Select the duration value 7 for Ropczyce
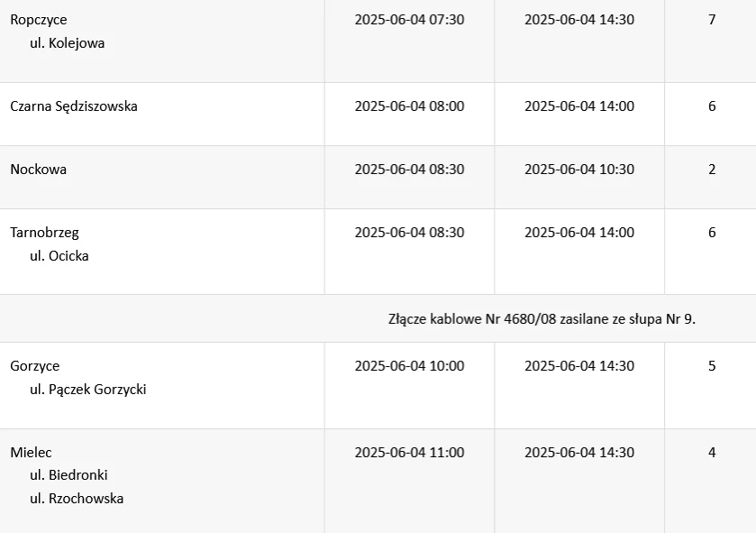The height and width of the screenshot is (533, 756). coord(712,20)
